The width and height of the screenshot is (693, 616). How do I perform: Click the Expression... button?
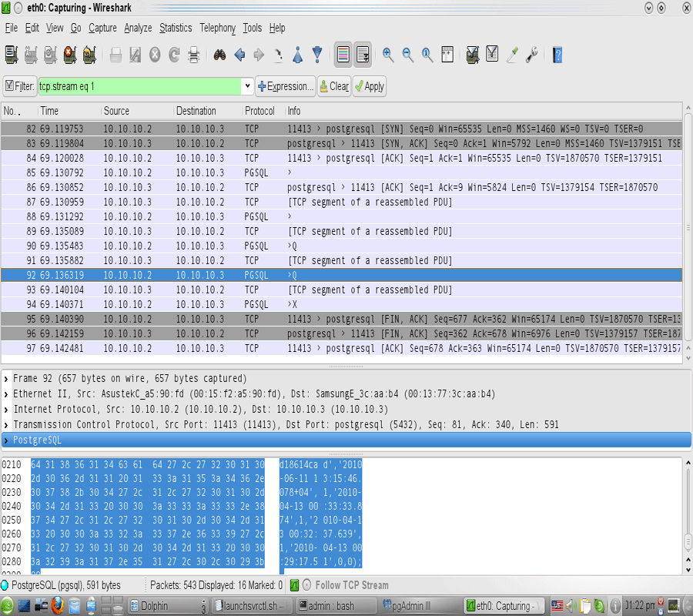coord(286,86)
